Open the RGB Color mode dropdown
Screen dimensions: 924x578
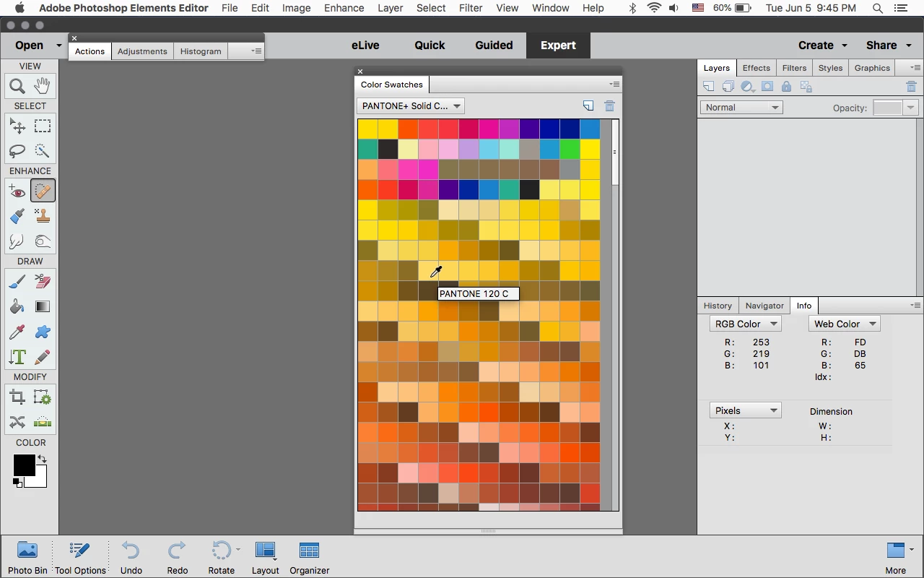(x=745, y=324)
